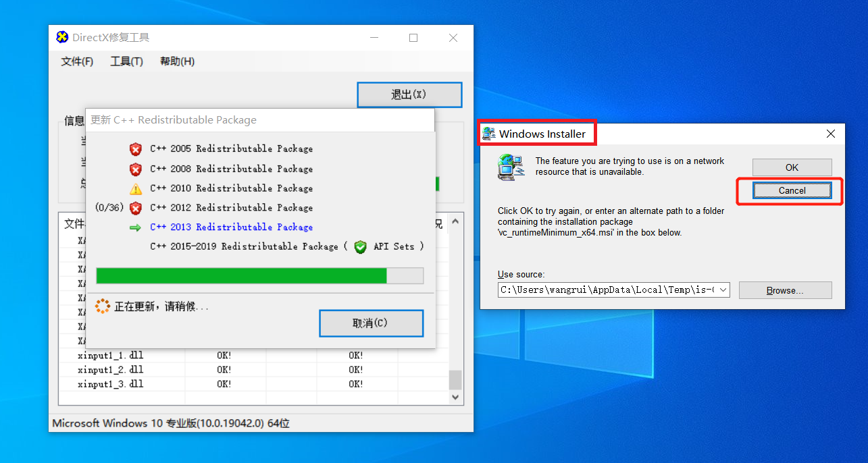Click the 'network resource that is unavailable' message
This screenshot has width=868, height=463.
(630, 167)
